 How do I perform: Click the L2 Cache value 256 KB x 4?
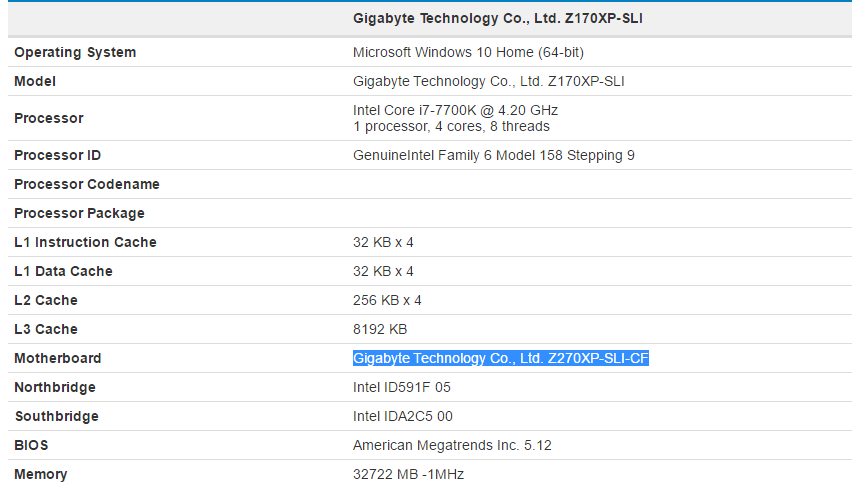tap(387, 300)
